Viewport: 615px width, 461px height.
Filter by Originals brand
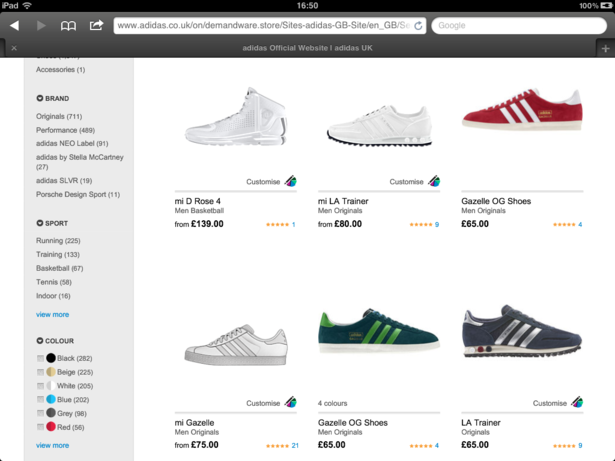(x=59, y=117)
